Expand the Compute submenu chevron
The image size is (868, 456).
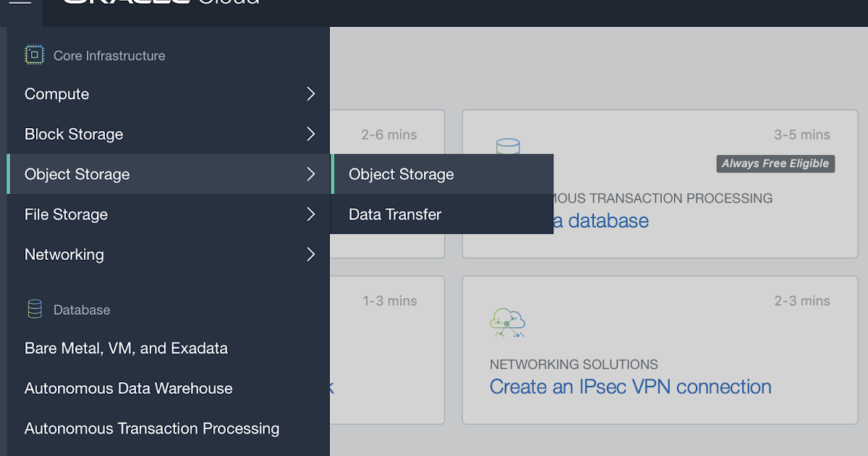(311, 93)
